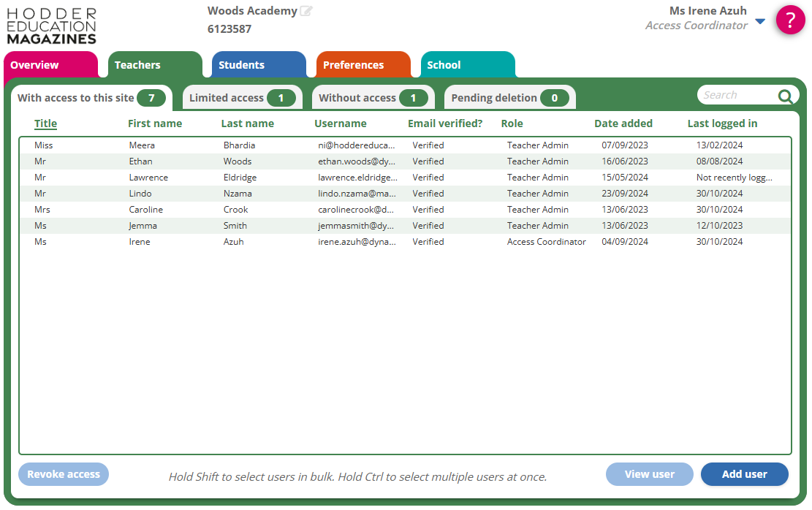Expand the Ms Irene Azuh account dropdown
This screenshot has height=510, width=812.
[x=759, y=21]
